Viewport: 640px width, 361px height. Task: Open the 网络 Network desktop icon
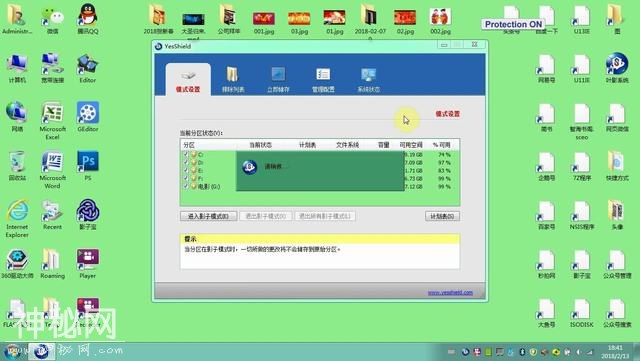pyautogui.click(x=17, y=117)
